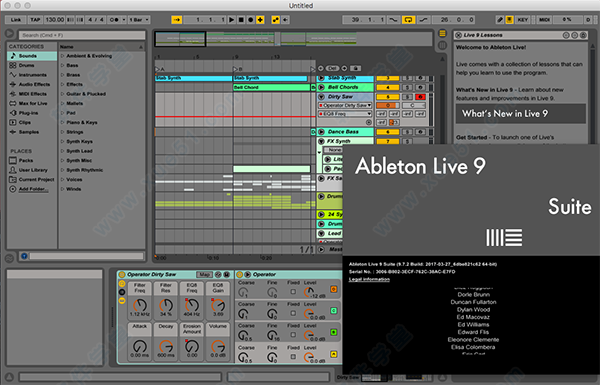Toggle the MIDI Arrangement Overdub plus button
This screenshot has width=600, height=385.
coord(260,20)
